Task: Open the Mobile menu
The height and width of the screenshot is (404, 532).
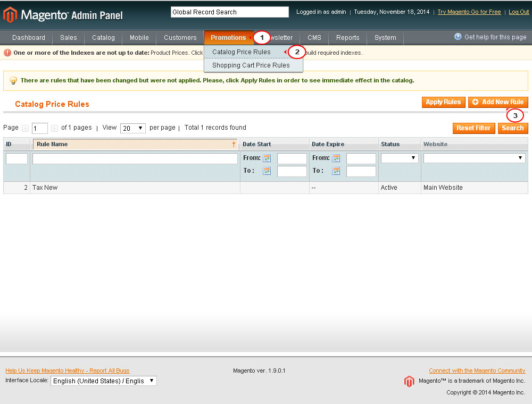Action: (x=139, y=38)
